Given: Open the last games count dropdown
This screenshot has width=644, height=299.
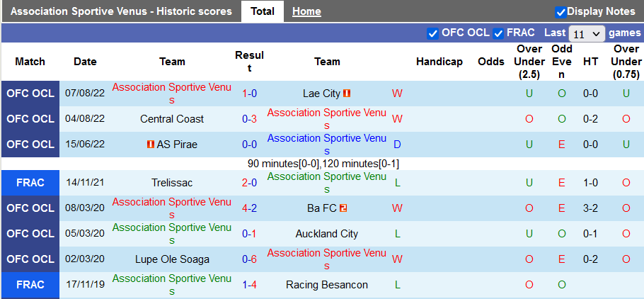Looking at the screenshot, I should pos(587,33).
